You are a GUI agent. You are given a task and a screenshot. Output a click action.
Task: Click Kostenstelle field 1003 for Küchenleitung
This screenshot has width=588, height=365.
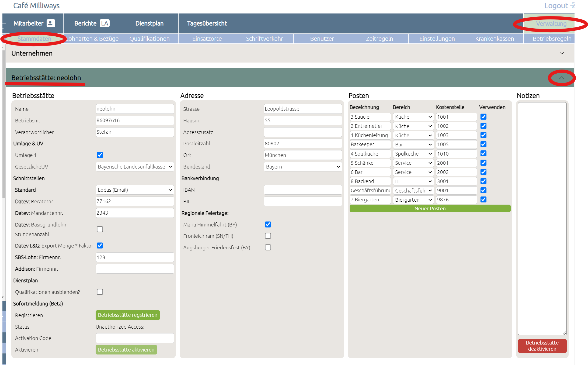tap(456, 135)
